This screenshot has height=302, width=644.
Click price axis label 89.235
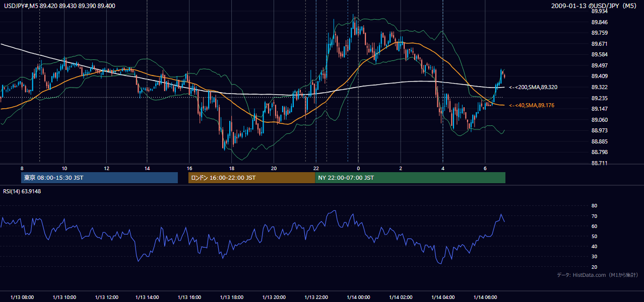coord(599,98)
